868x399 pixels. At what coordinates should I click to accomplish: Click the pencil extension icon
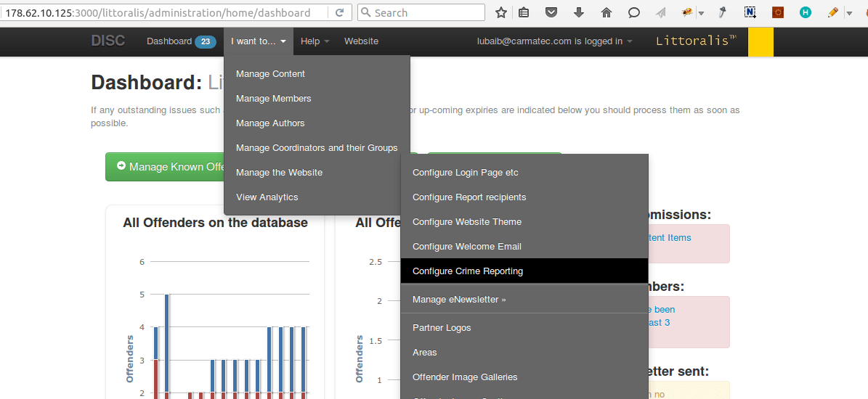click(832, 12)
